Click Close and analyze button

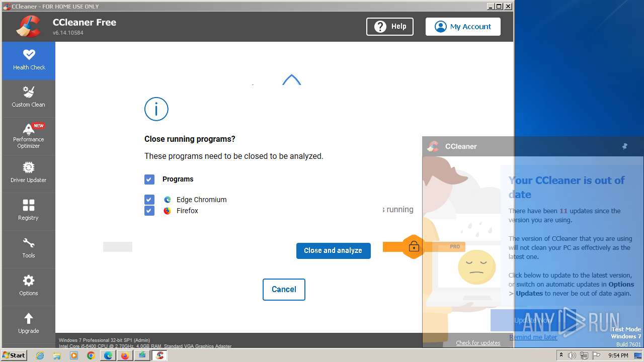[334, 250]
